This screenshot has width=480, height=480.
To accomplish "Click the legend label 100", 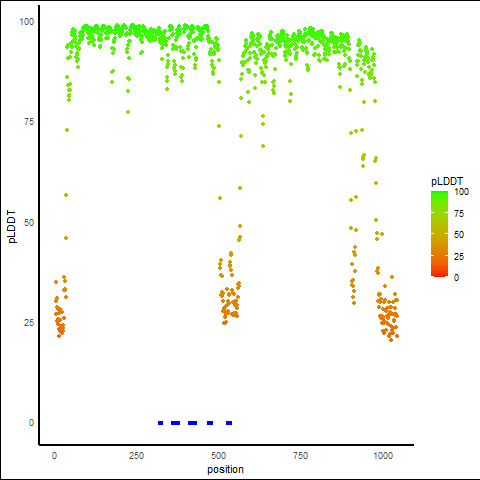I will 461,192.
